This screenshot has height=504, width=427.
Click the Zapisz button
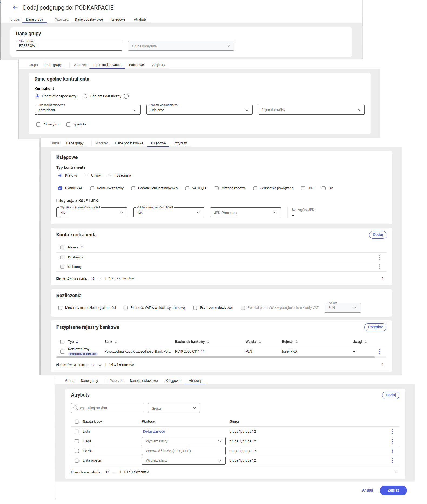tap(393, 490)
